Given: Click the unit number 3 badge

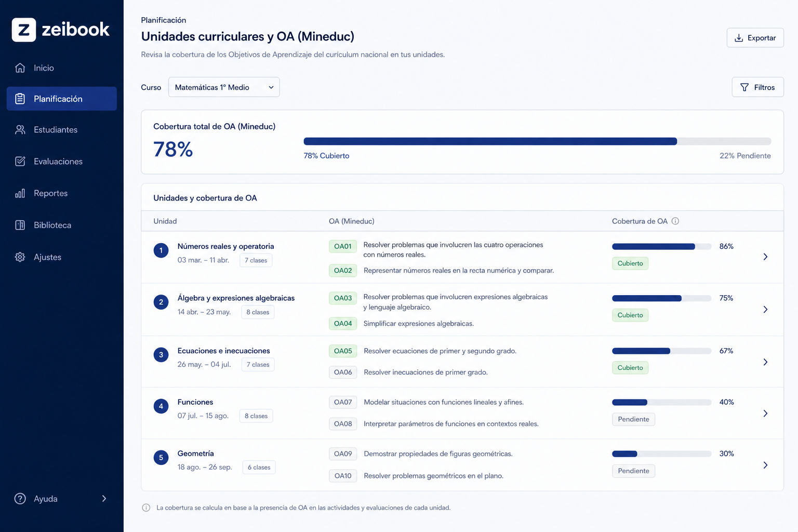Looking at the screenshot, I should pyautogui.click(x=161, y=355).
